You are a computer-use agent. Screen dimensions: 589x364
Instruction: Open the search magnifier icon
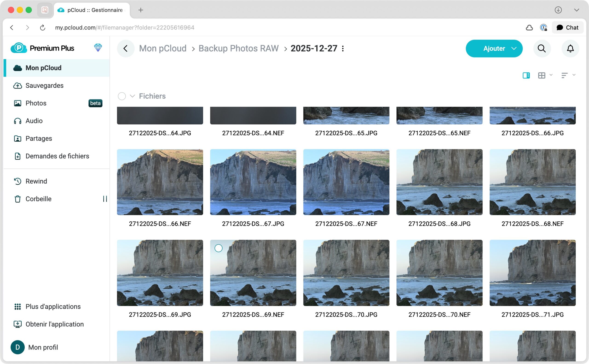542,48
